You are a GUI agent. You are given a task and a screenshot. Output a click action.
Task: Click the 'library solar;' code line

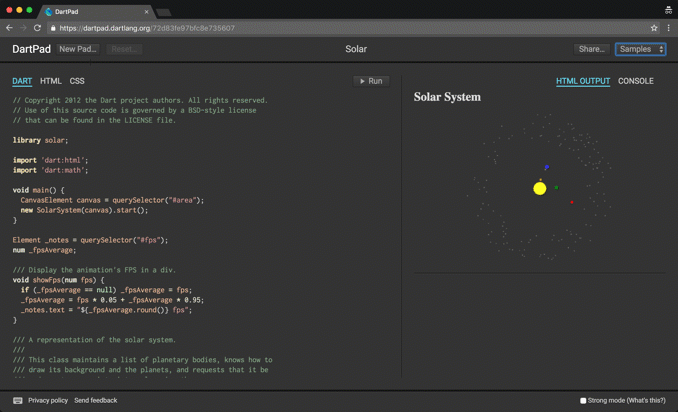point(40,140)
